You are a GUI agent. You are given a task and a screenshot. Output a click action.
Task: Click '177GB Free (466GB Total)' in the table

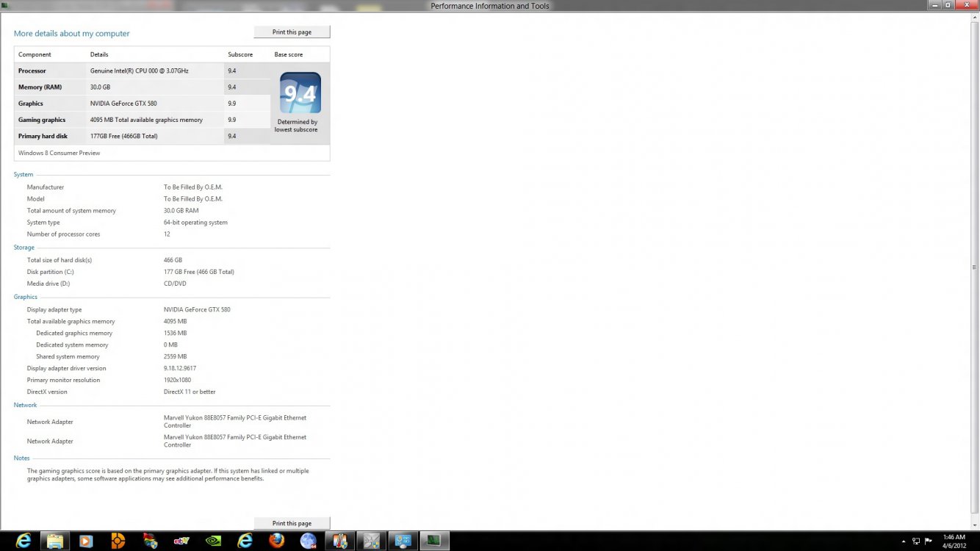pos(123,136)
